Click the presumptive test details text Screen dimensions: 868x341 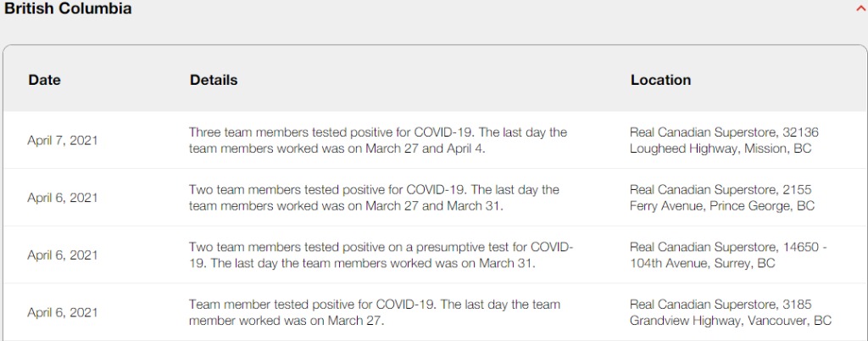click(381, 255)
